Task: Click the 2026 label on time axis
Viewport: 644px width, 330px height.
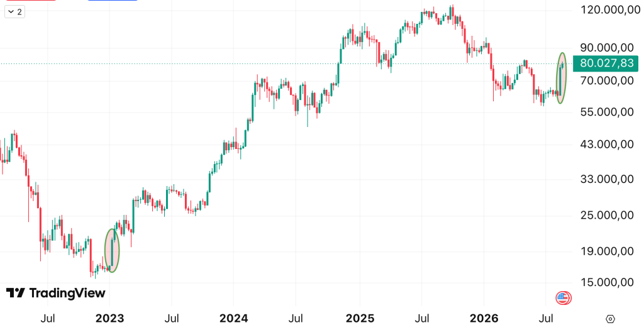Action: (x=484, y=318)
